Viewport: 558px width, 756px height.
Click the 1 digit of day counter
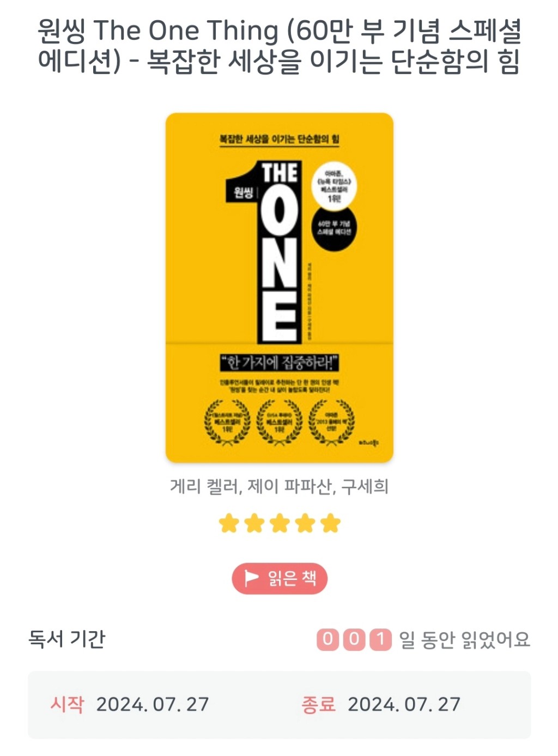[x=381, y=639]
